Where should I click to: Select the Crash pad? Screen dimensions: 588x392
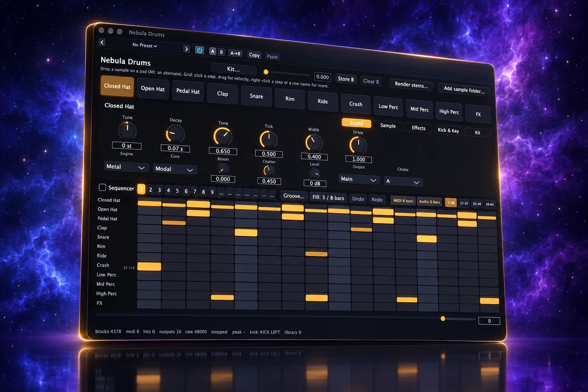click(x=356, y=104)
